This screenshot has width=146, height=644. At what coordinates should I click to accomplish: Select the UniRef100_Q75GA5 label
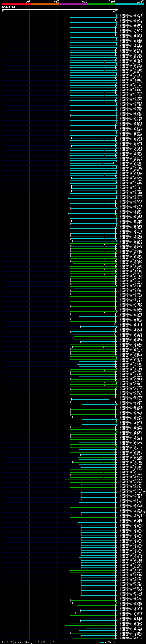pos(131,309)
